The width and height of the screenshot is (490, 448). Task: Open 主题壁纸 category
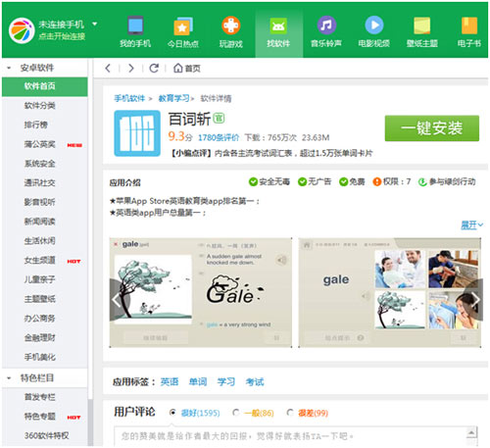[x=40, y=299]
